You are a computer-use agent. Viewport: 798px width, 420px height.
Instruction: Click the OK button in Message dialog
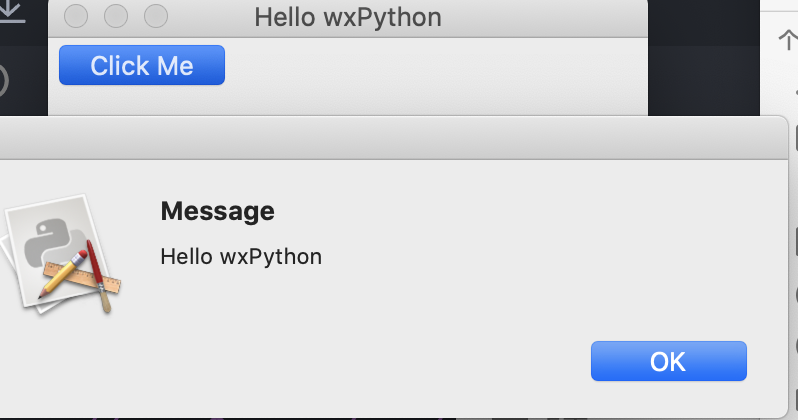point(668,361)
